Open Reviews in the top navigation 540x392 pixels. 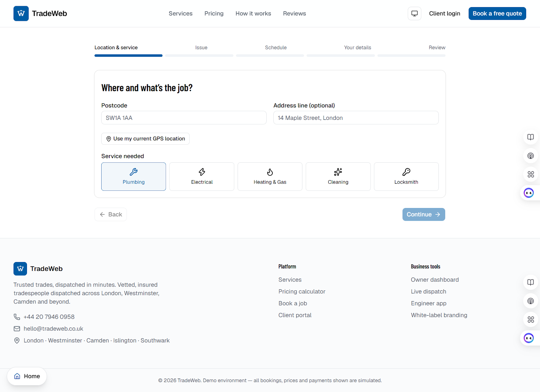(295, 14)
